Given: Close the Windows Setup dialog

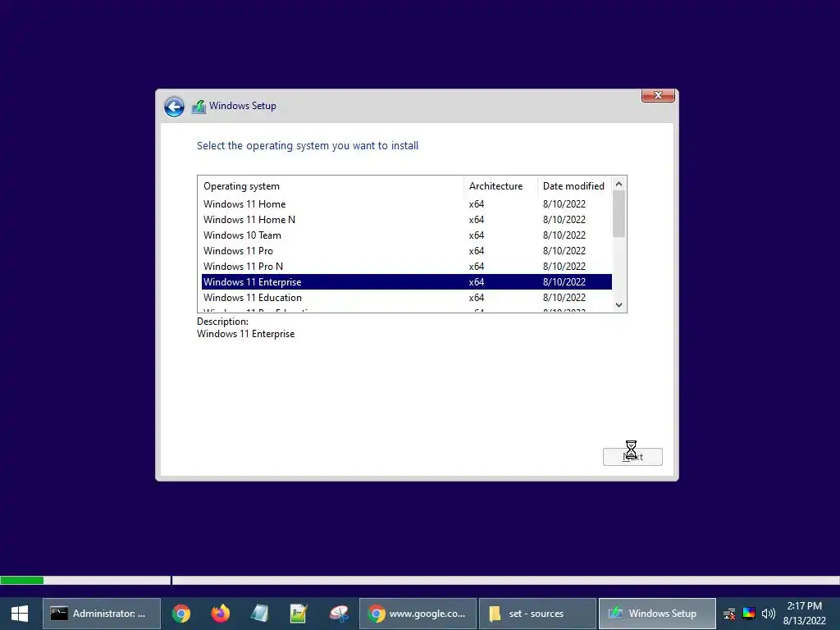Looking at the screenshot, I should tap(658, 95).
